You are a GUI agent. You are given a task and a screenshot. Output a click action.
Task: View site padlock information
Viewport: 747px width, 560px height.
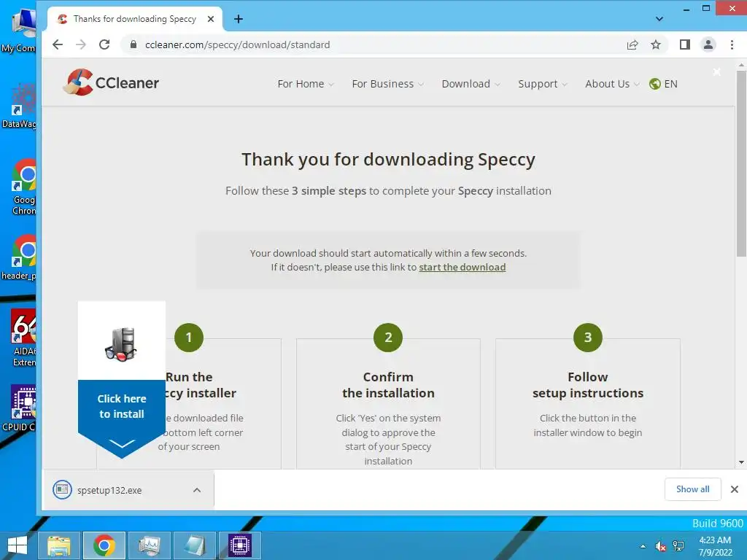133,44
